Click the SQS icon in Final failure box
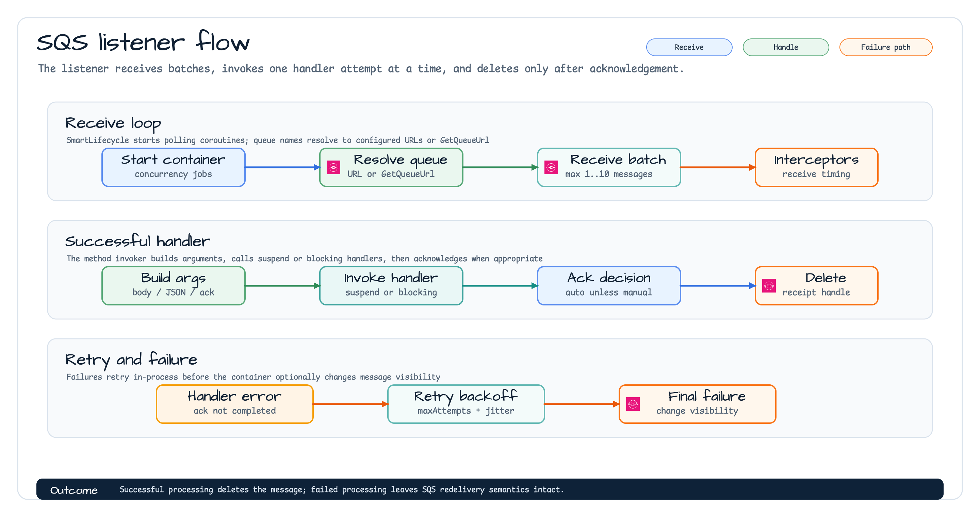 click(633, 404)
